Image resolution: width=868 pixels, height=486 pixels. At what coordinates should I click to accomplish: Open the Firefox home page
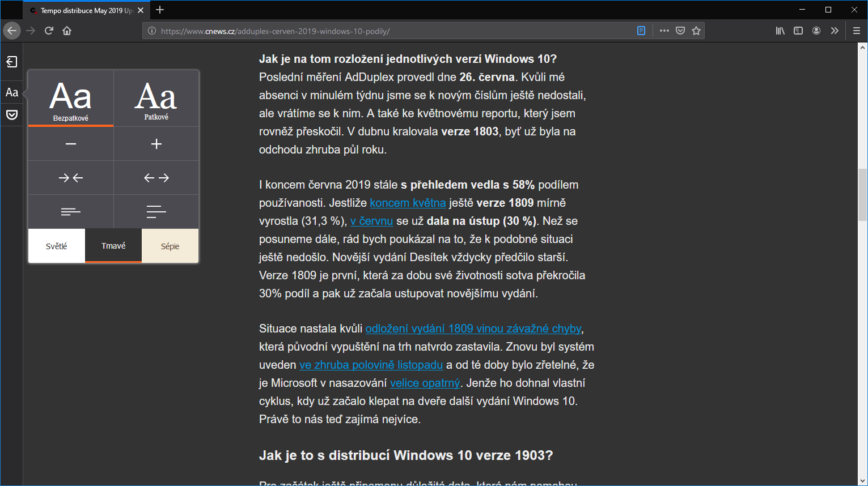[67, 31]
